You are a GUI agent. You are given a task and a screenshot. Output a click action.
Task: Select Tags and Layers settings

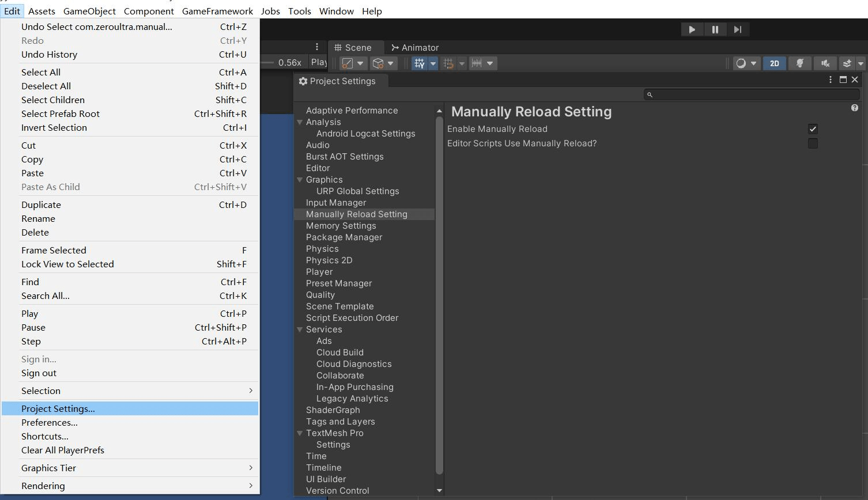tap(340, 422)
